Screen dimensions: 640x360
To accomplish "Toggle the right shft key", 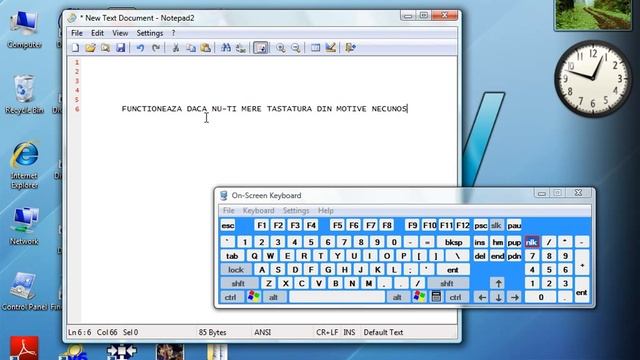I will pyautogui.click(x=447, y=283).
